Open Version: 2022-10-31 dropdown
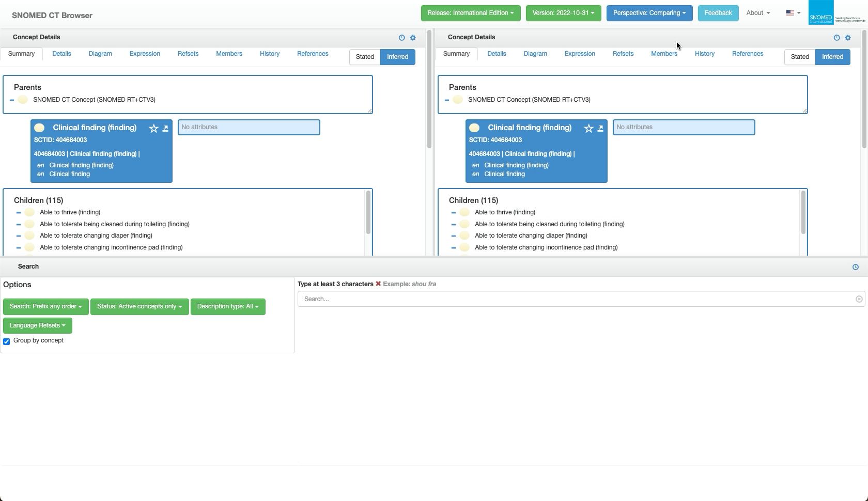This screenshot has height=501, width=868. pos(564,13)
